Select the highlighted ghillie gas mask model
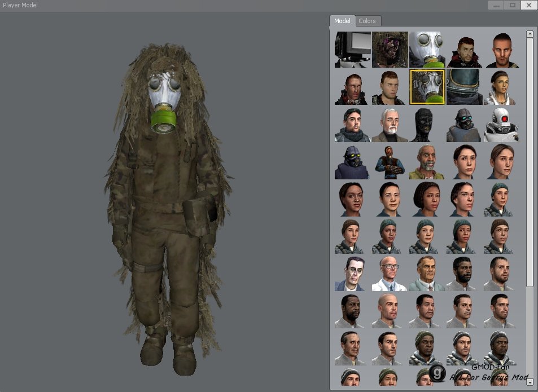The height and width of the screenshot is (392, 538). point(427,87)
